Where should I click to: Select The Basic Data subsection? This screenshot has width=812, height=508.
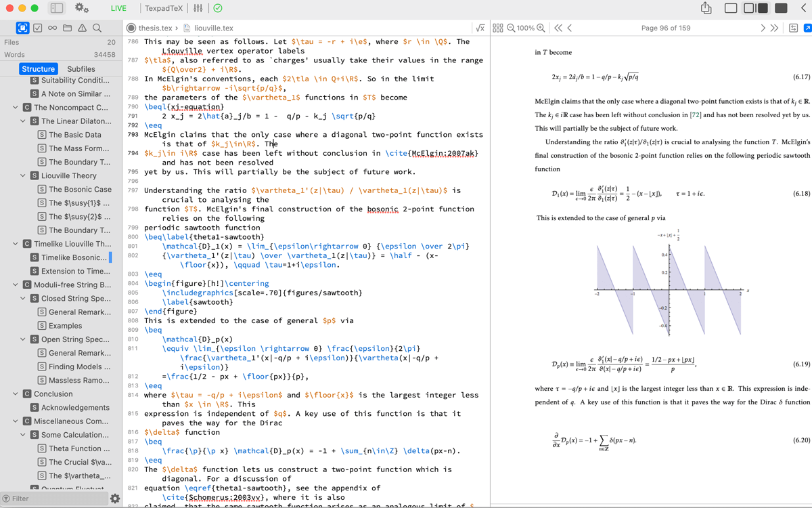click(69, 135)
